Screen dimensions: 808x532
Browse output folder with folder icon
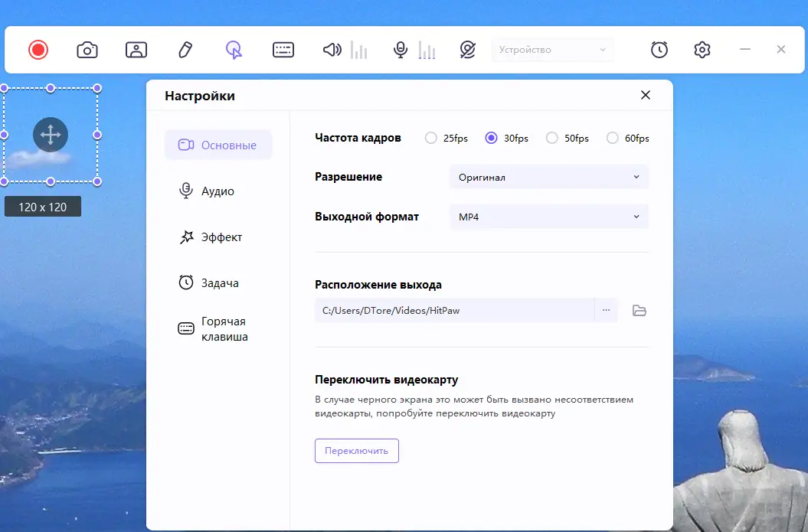click(x=640, y=310)
